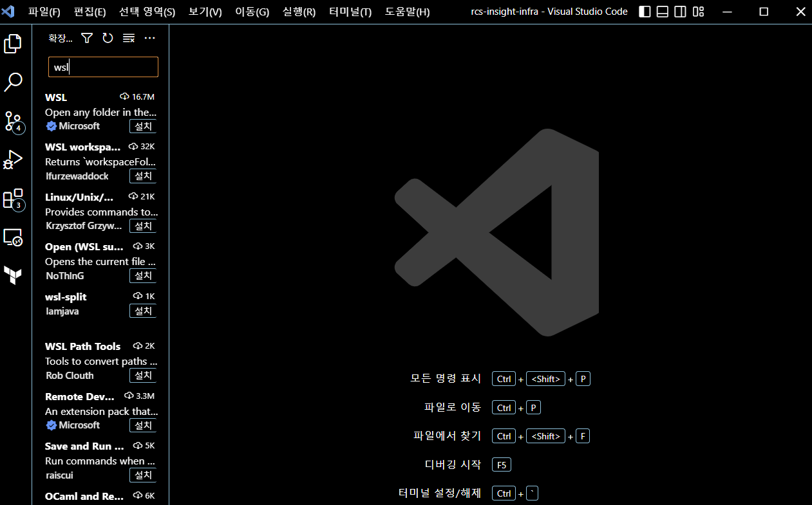
Task: Install the Save and Run extension by raiscui
Action: (143, 475)
